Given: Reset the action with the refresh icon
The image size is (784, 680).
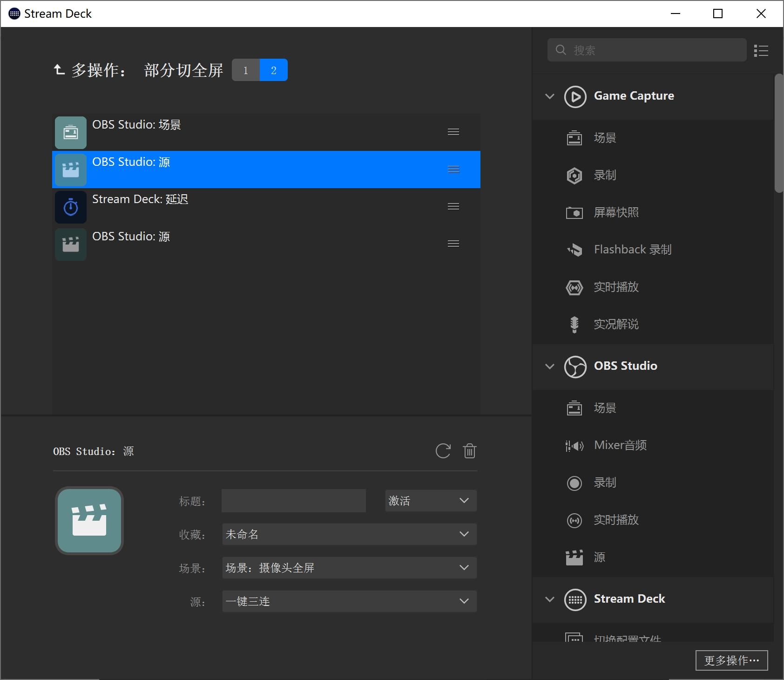Looking at the screenshot, I should pyautogui.click(x=443, y=450).
